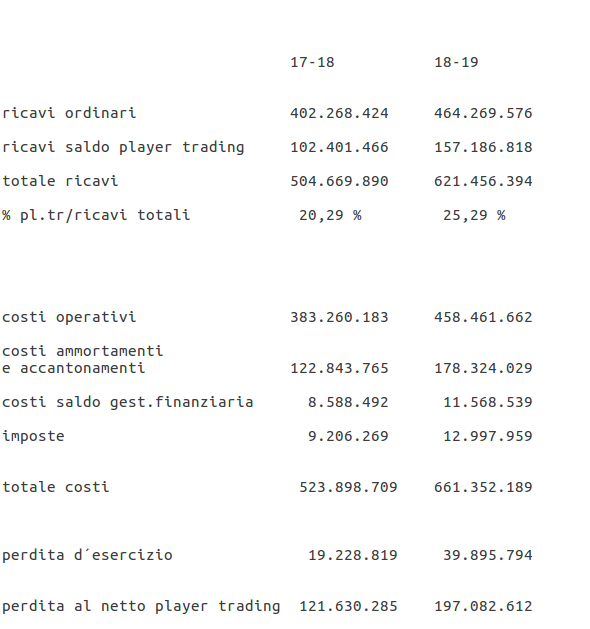Image resolution: width=590 pixels, height=629 pixels.
Task: Click net loss figure 197.082.612
Action: 483,606
